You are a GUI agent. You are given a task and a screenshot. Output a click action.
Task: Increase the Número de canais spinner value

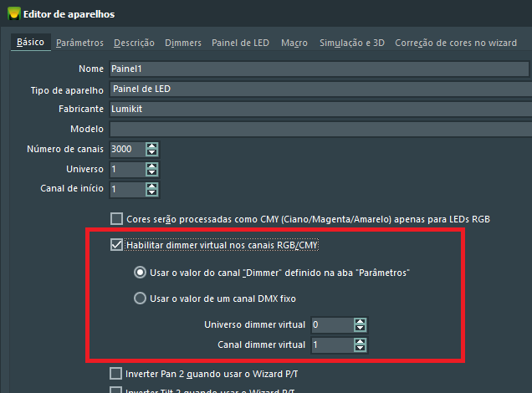(151, 145)
